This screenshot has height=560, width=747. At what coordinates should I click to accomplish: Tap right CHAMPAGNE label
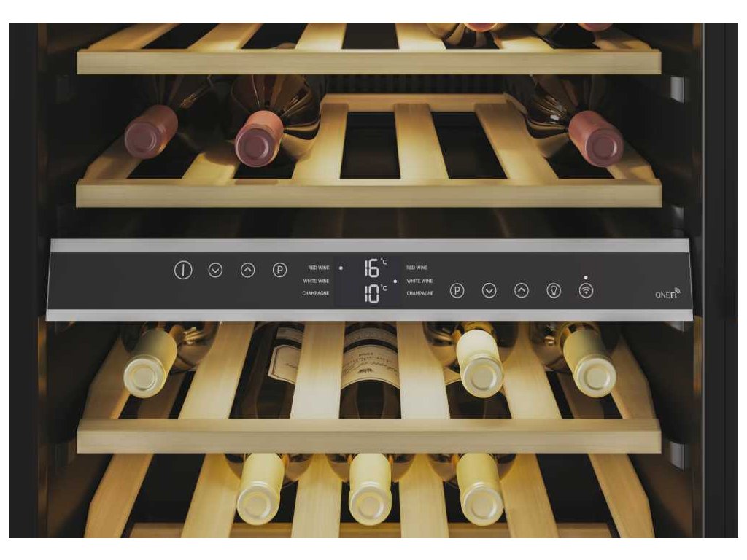[x=420, y=293]
